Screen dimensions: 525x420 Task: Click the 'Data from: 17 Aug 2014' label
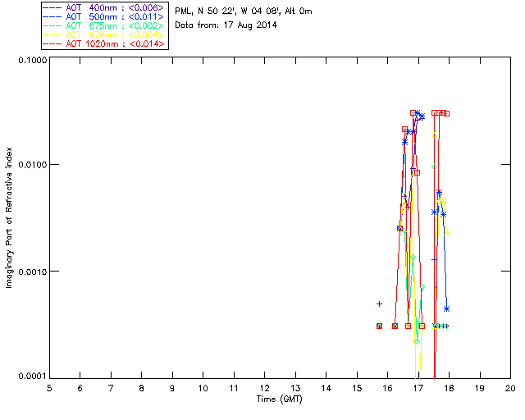(226, 25)
